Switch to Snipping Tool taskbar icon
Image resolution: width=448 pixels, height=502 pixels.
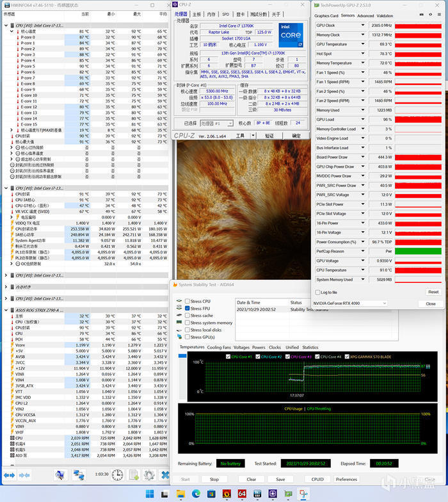[x=303, y=494]
